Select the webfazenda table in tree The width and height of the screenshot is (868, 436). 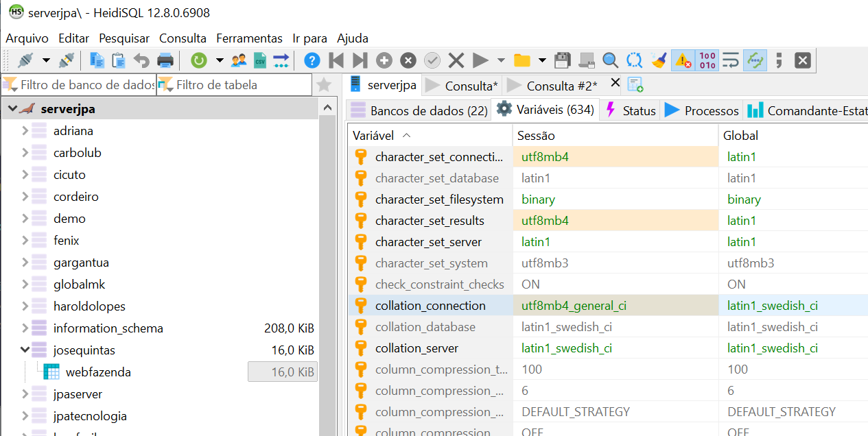click(x=98, y=372)
